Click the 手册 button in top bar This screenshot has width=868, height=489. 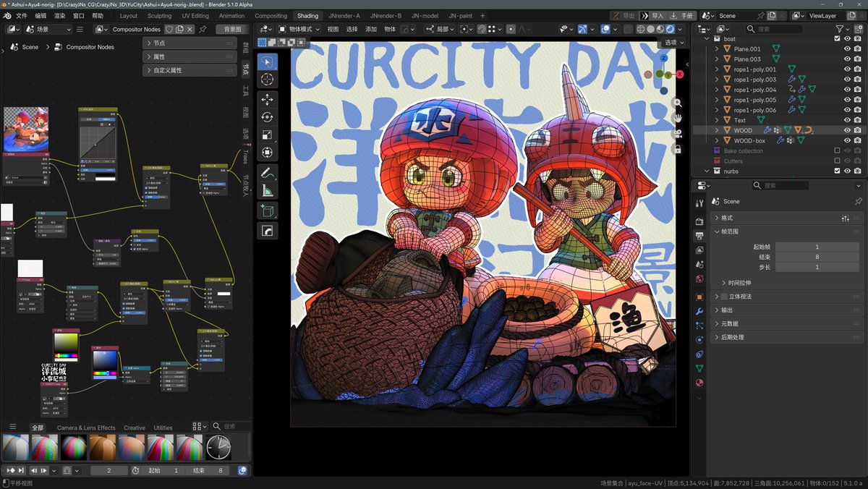point(681,15)
